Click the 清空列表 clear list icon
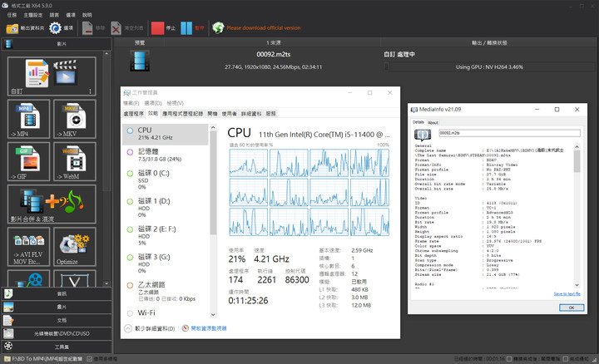599x364 pixels. coord(116,28)
